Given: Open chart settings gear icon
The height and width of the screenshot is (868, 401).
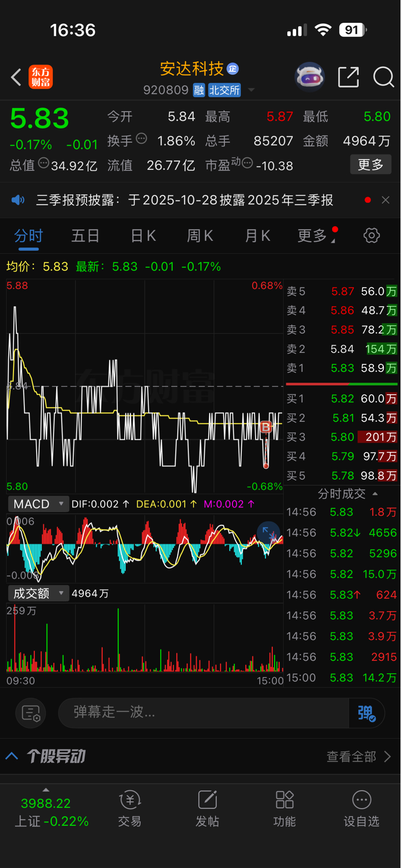Looking at the screenshot, I should pyautogui.click(x=371, y=236).
